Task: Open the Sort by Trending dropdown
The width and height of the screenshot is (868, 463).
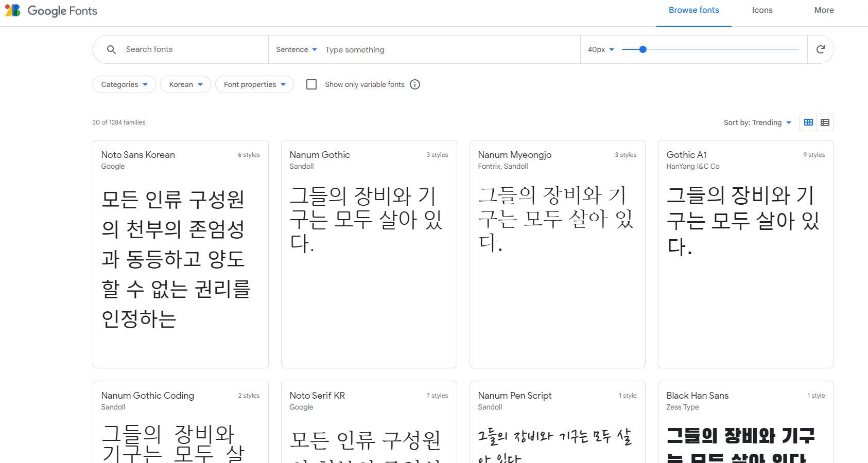Action: pyautogui.click(x=757, y=122)
